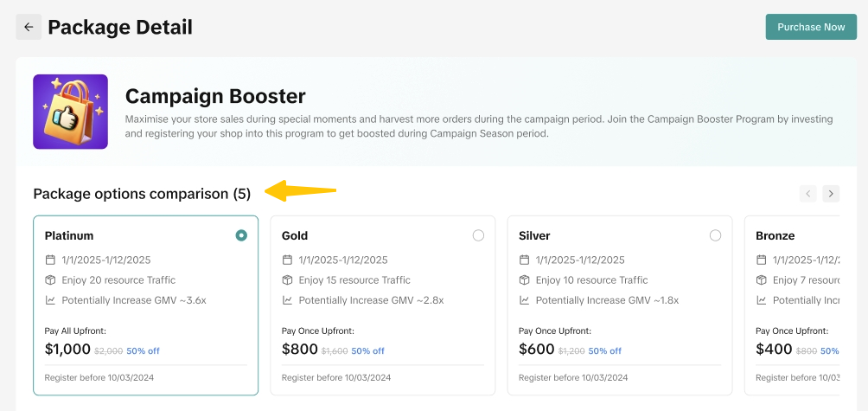The image size is (868, 411).
Task: Click the Platinum 50% off discount label
Action: click(x=143, y=351)
